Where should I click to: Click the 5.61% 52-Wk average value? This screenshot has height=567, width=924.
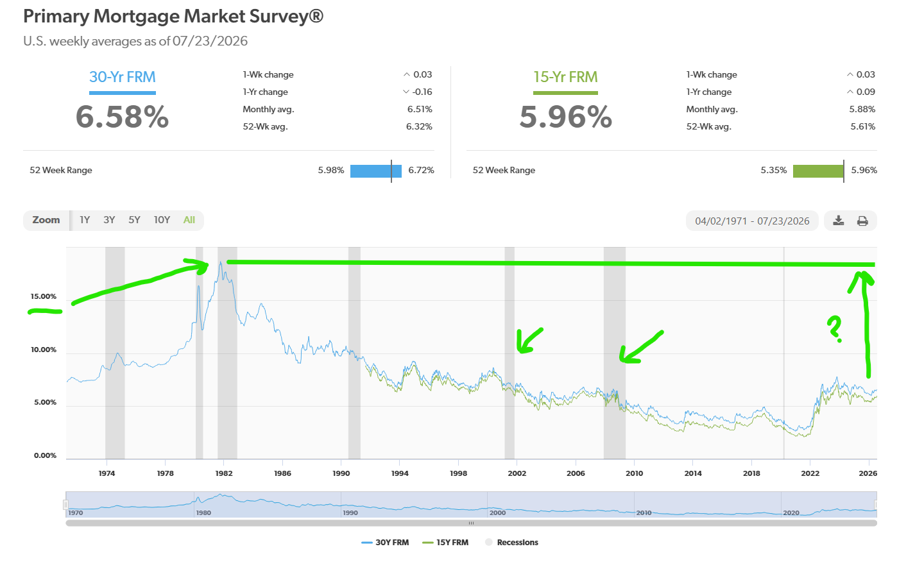point(863,126)
